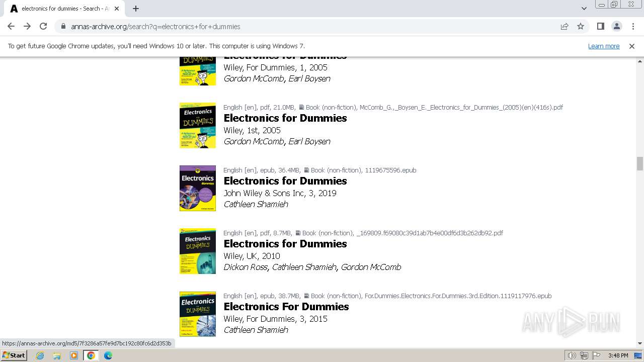
Task: Click authors under the 'Wiley, 1st, 2005' entry
Action: (277, 141)
